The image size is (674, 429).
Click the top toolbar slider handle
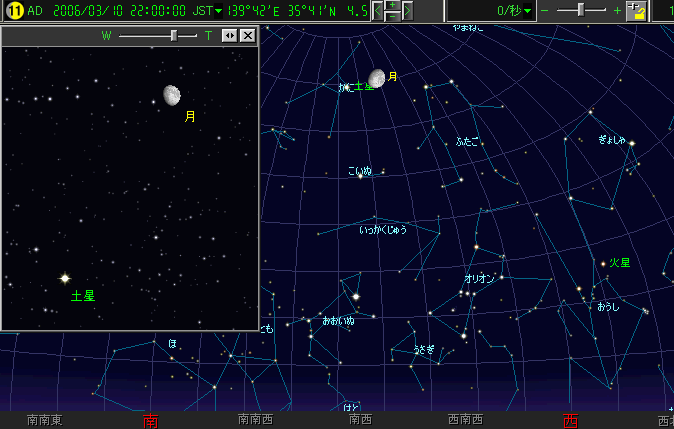(x=579, y=11)
